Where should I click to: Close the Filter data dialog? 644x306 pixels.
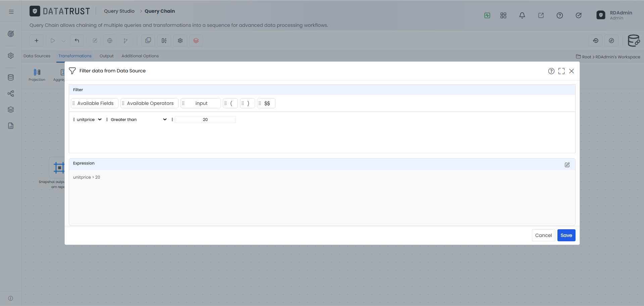tap(572, 71)
